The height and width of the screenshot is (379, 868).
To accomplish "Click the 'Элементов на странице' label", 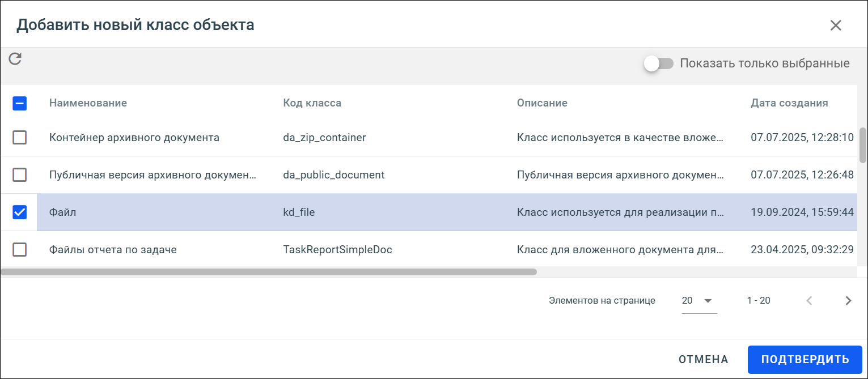I will [x=602, y=301].
